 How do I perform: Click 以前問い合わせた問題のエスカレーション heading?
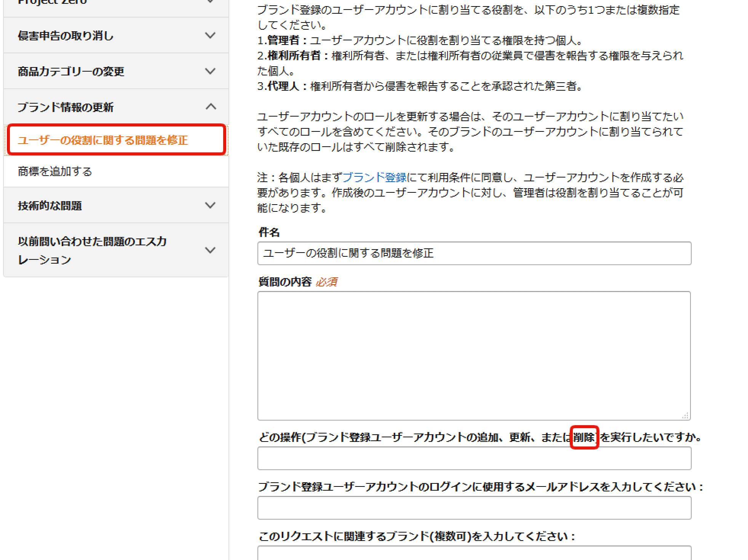click(x=92, y=250)
